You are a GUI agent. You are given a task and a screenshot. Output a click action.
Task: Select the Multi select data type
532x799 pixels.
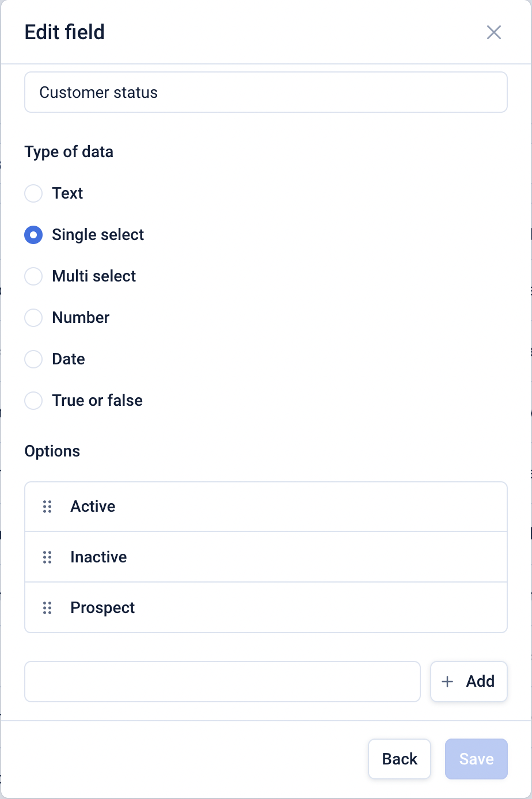pos(33,276)
